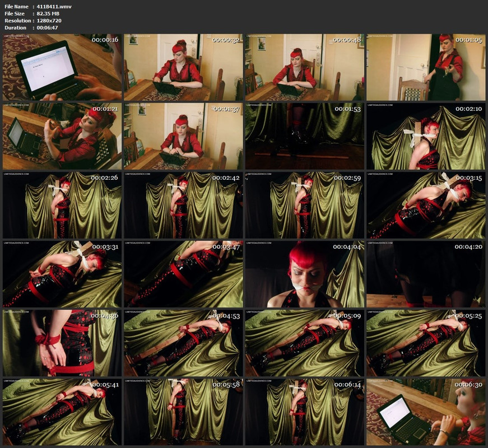Select the thumbnail stamped 00:06:14
The image size is (488, 448).
point(304,412)
